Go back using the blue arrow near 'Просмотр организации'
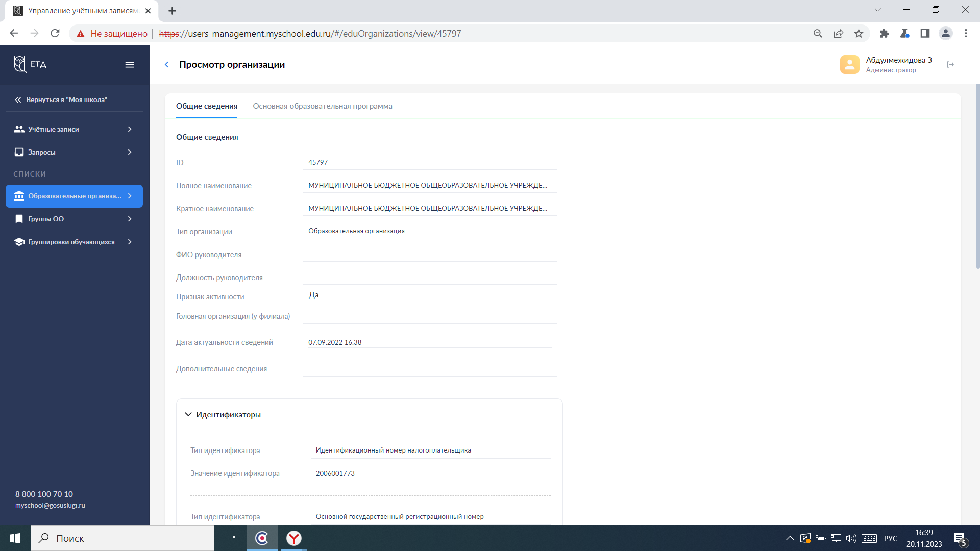Screen dimensions: 980x551 166,65
